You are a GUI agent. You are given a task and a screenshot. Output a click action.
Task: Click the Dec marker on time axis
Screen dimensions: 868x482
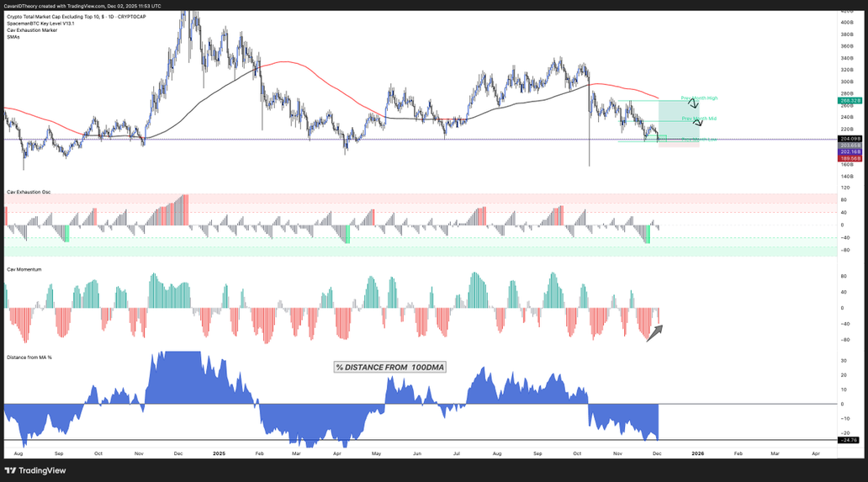coord(659,453)
